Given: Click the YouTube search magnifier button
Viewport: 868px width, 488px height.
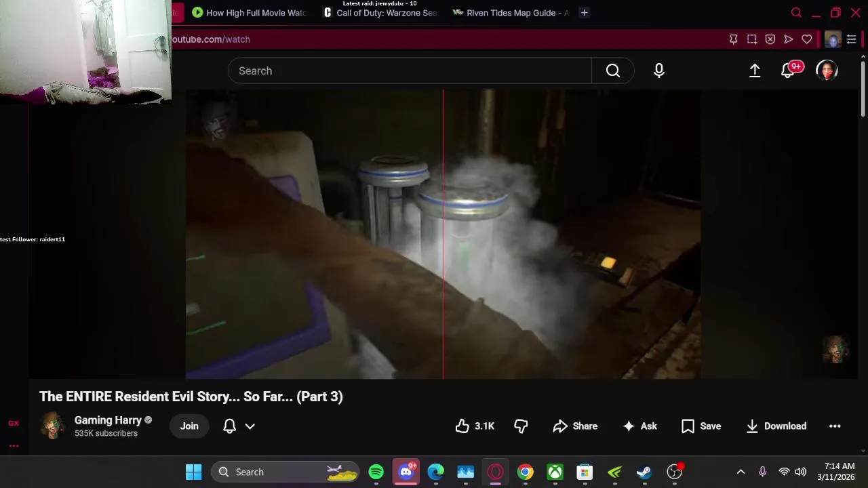Looking at the screenshot, I should coord(613,70).
